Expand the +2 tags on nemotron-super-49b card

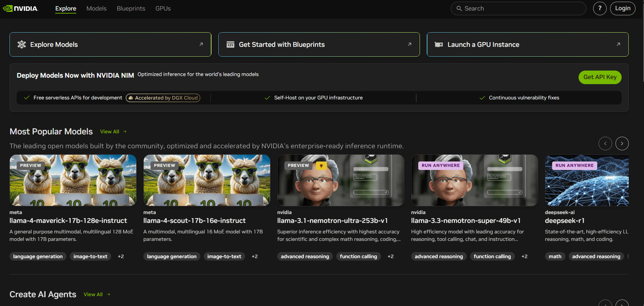524,256
